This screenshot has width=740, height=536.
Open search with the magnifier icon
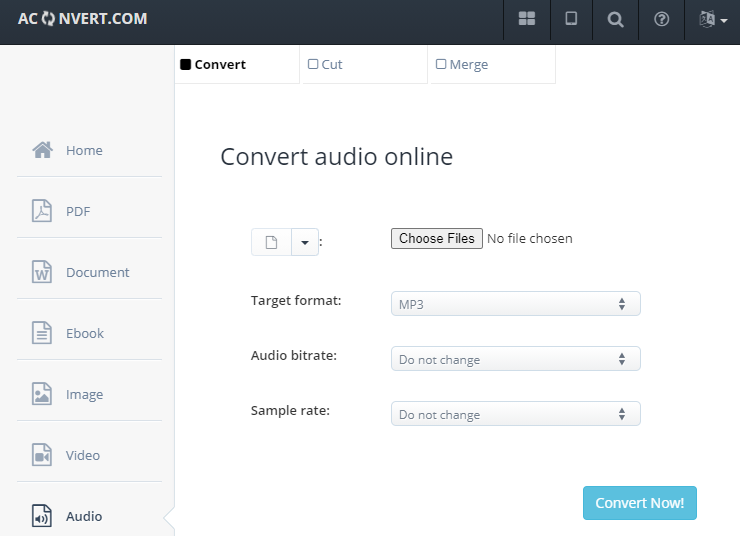point(615,19)
